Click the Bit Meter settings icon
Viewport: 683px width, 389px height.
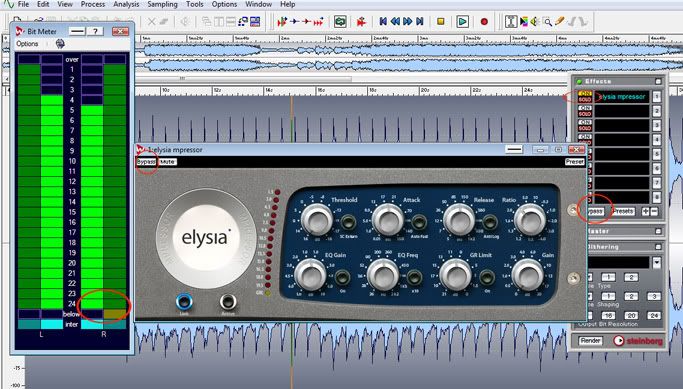[60, 44]
